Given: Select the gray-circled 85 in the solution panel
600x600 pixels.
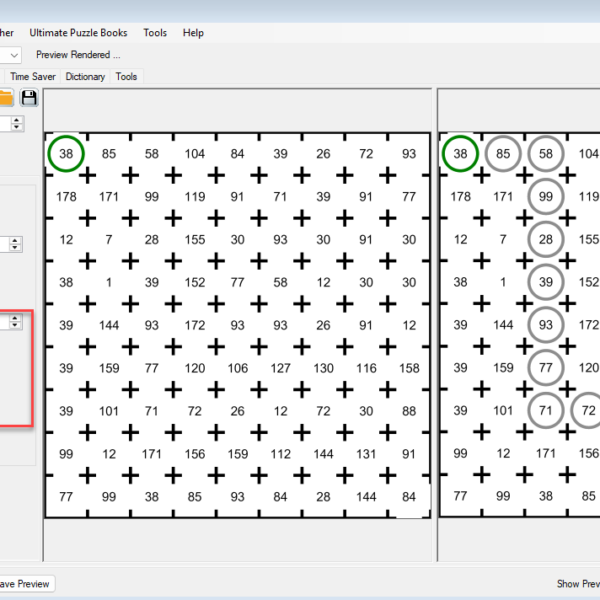Looking at the screenshot, I should pos(503,154).
